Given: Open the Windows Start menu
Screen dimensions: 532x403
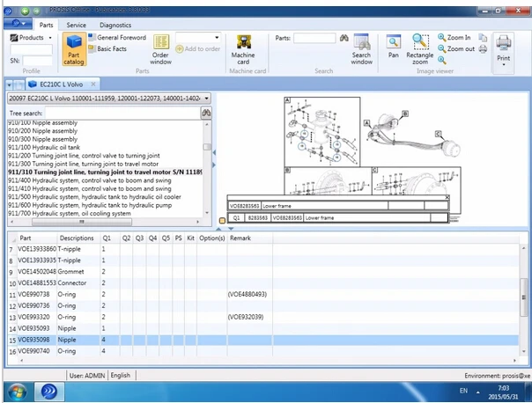Looking at the screenshot, I should [17, 392].
